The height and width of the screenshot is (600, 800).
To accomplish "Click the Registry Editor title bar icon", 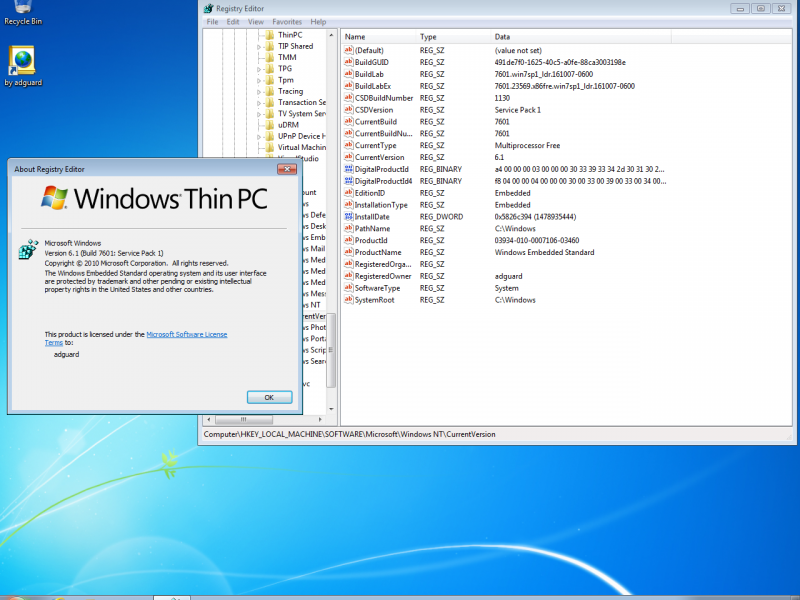I will tap(208, 9).
